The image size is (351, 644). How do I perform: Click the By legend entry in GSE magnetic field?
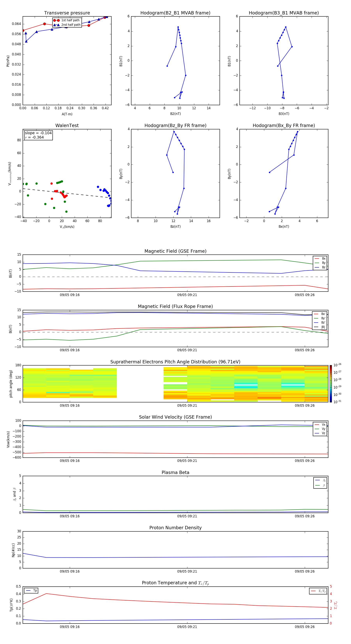[x=320, y=263]
